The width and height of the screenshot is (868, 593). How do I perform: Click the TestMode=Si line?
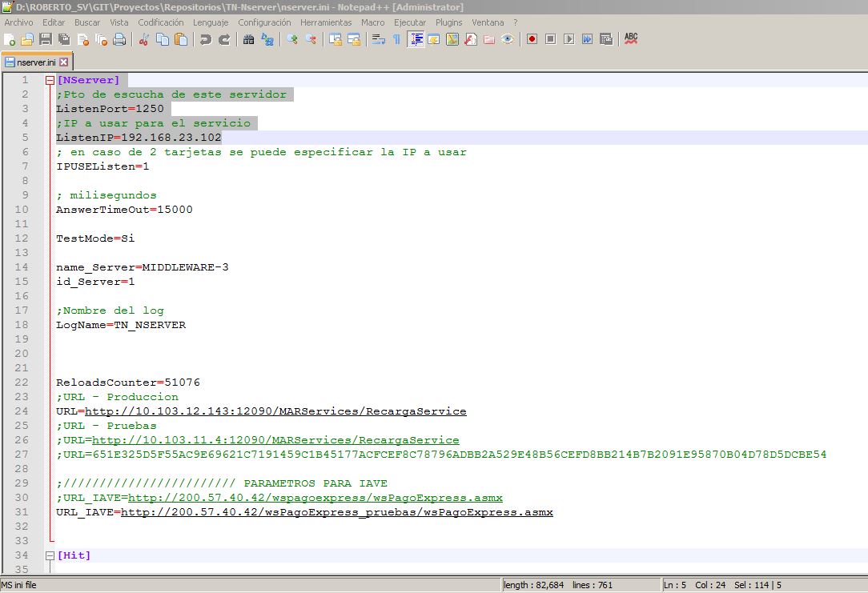[x=95, y=238]
